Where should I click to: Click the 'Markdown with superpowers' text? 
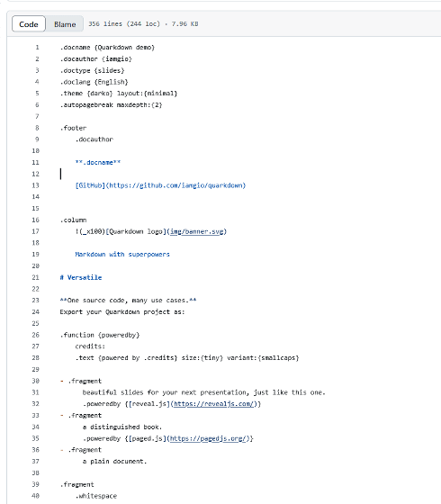tap(122, 254)
